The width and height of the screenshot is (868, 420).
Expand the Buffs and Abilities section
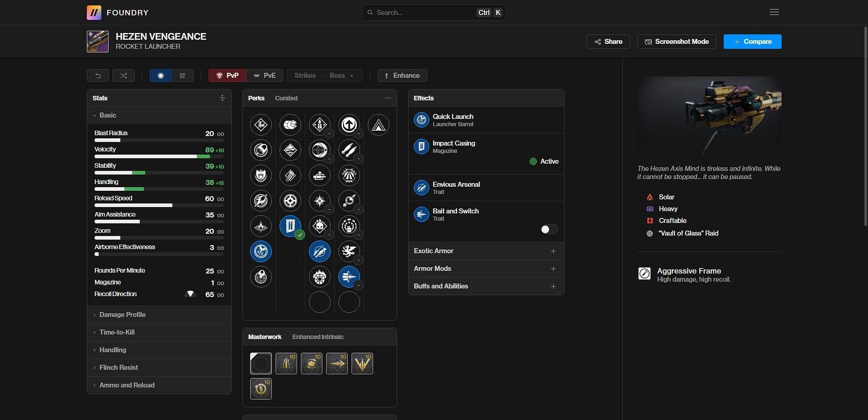pos(486,286)
